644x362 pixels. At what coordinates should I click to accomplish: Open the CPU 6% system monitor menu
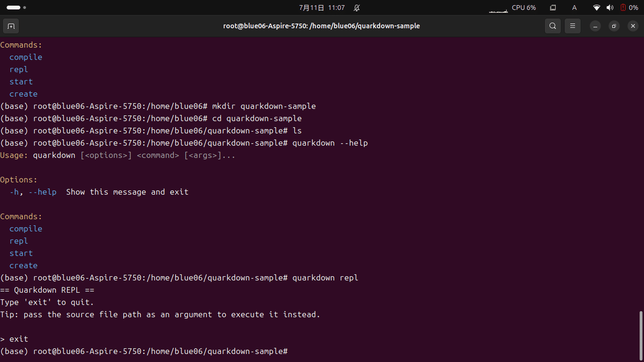tap(524, 8)
